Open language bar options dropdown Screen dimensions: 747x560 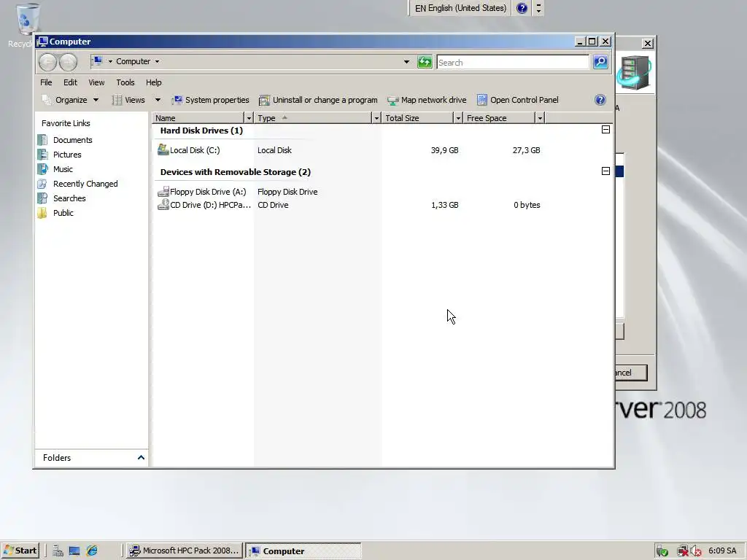538,8
